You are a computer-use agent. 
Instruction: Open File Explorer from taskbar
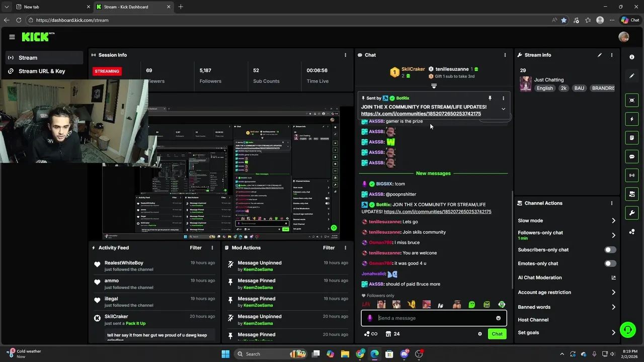pyautogui.click(x=345, y=354)
